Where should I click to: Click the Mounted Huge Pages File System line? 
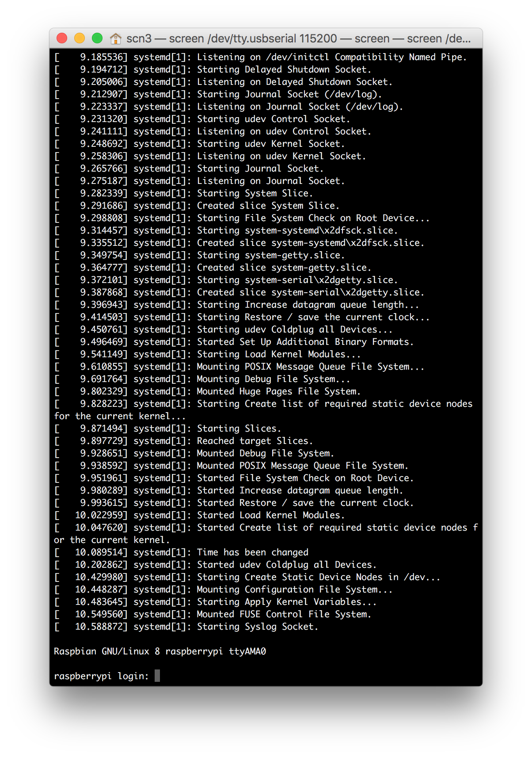207,391
